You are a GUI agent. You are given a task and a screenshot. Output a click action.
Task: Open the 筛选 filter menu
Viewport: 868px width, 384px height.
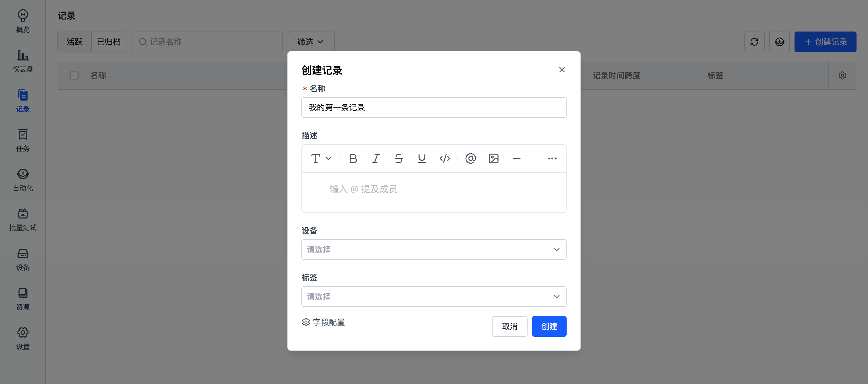coord(310,41)
